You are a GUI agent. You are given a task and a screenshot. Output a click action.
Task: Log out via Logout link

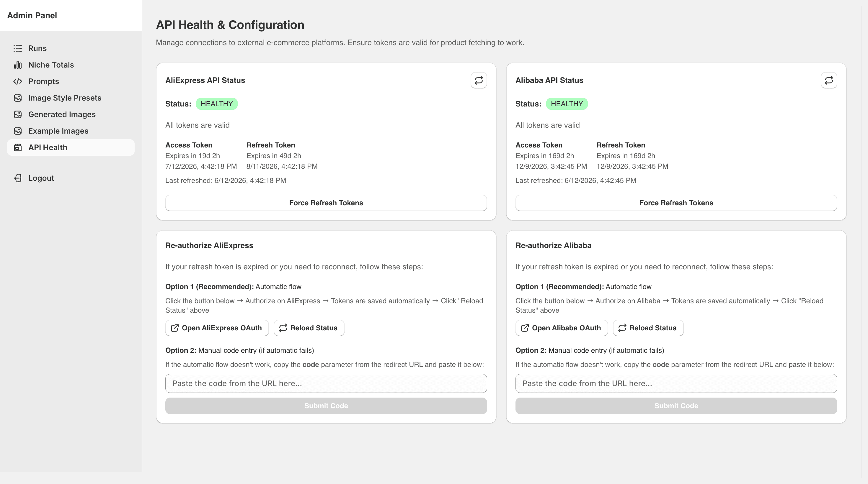[71, 178]
